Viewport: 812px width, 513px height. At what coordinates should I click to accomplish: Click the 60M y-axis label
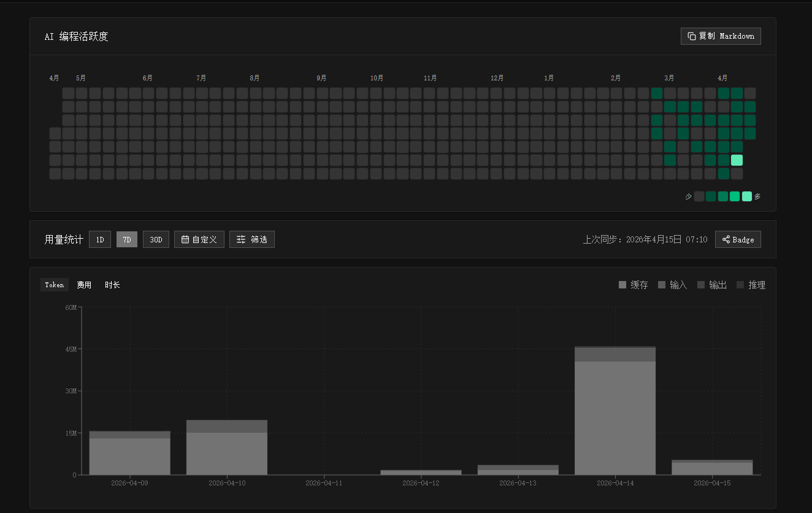71,307
